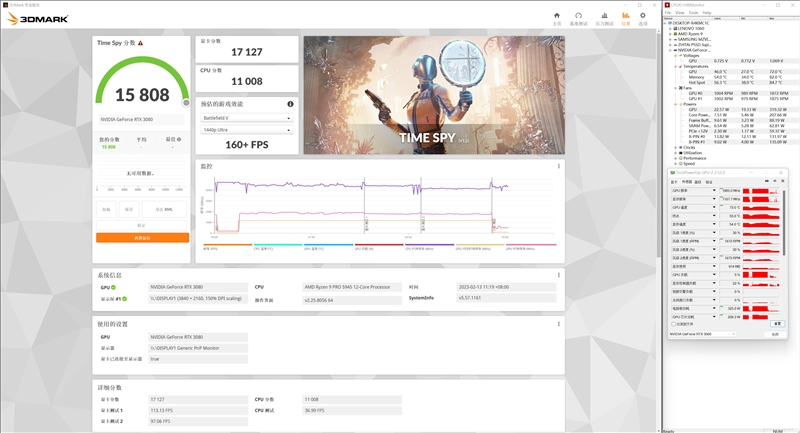The image size is (800, 433).
Task: Open the GPU temperature sensor dropdown in GPU-Z
Action: (x=714, y=207)
